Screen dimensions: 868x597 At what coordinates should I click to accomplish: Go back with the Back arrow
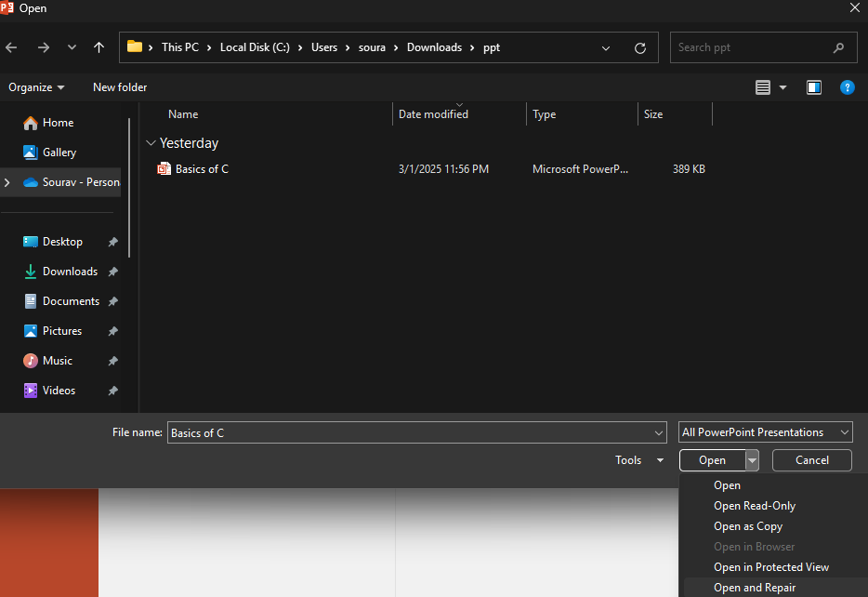[x=12, y=47]
